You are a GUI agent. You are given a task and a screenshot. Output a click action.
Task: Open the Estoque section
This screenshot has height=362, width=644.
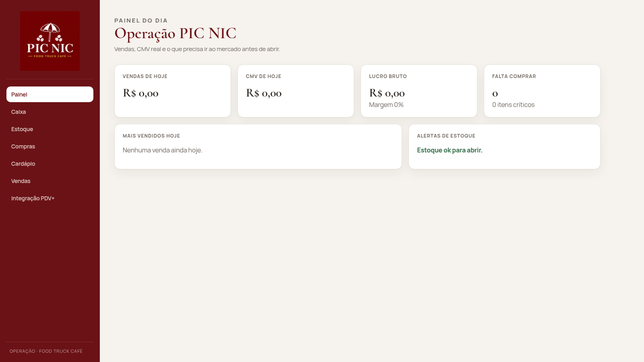coord(50,129)
